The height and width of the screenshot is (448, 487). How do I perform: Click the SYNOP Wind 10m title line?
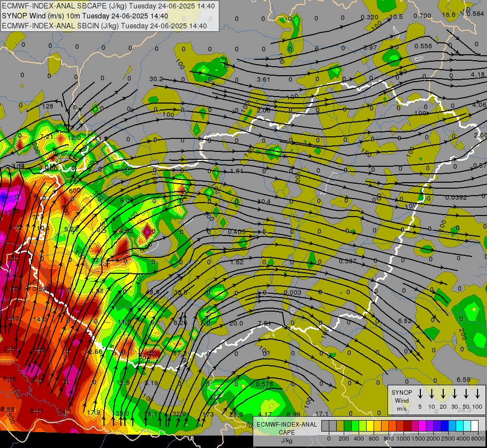(x=85, y=16)
